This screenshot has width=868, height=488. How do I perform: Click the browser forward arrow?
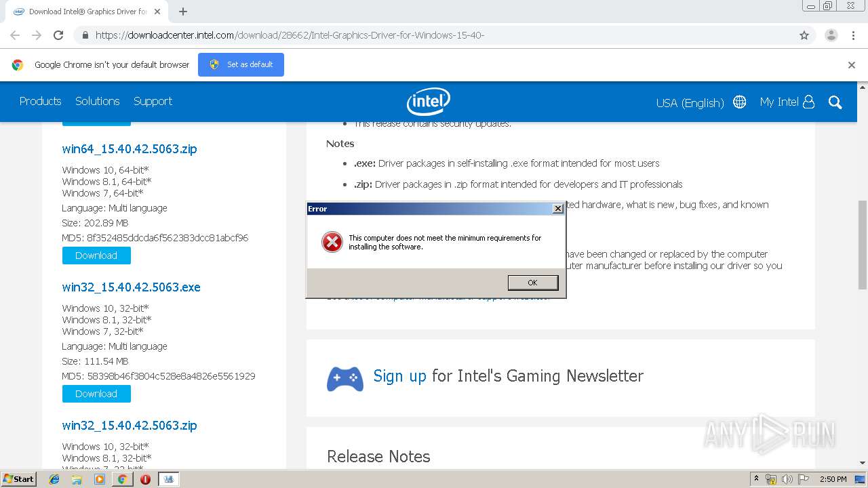[37, 35]
